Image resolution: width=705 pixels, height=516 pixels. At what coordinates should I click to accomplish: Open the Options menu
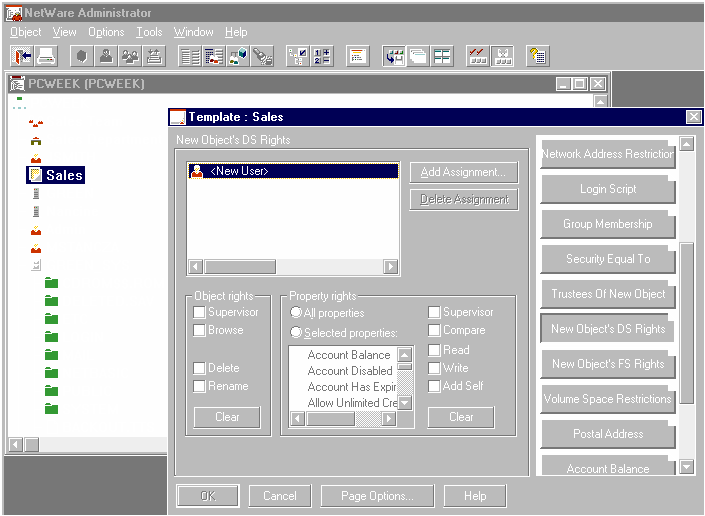point(106,32)
